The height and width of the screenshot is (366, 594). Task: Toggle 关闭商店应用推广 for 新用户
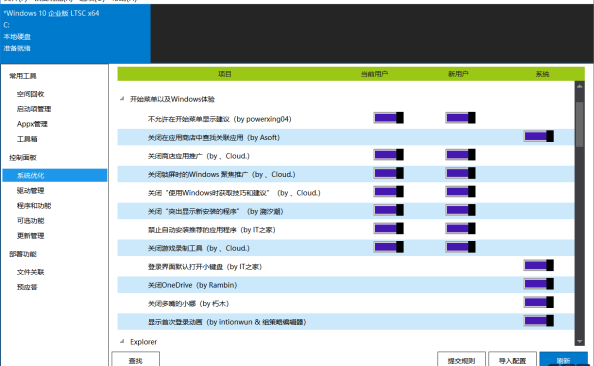[460, 155]
